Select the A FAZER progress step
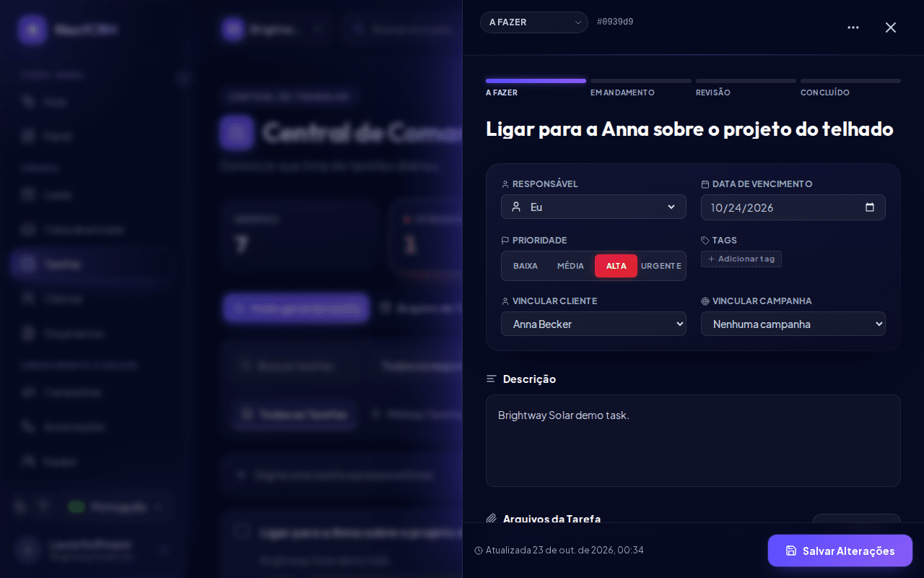 [x=536, y=87]
